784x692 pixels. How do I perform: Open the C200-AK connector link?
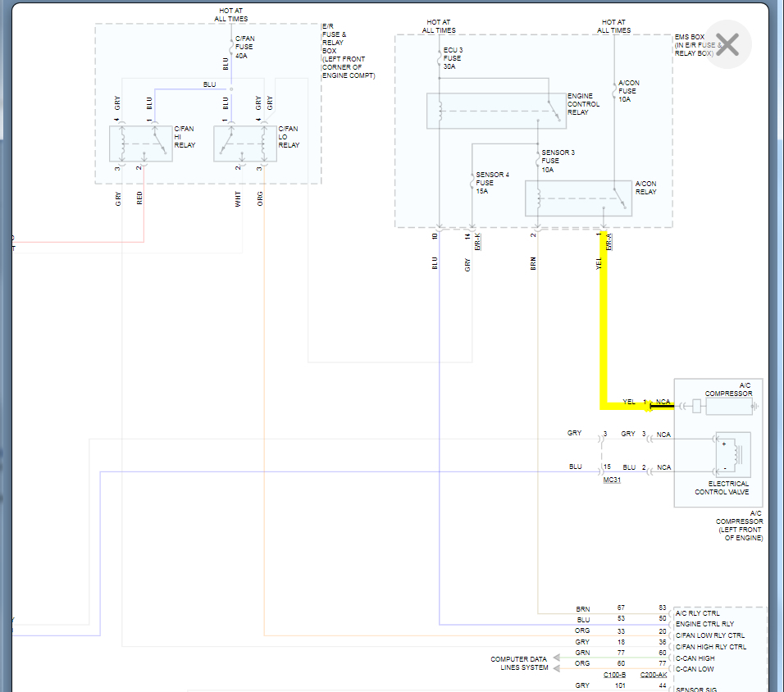[654, 675]
